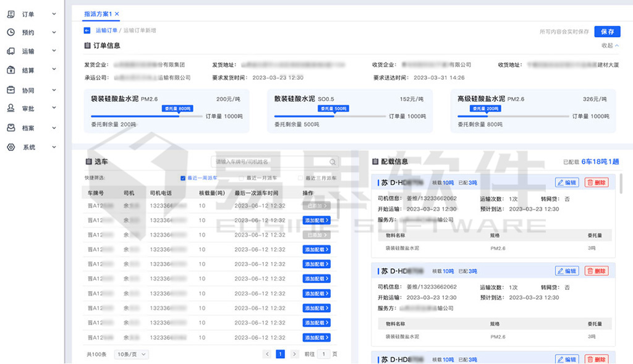The width and height of the screenshot is (633, 364).
Task: Select the 审批 (Approval) stamp icon
Action: click(x=10, y=108)
